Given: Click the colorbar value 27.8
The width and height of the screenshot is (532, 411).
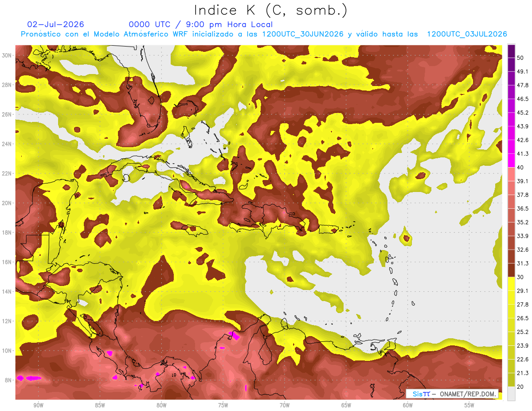Looking at the screenshot, I should pos(522,305).
